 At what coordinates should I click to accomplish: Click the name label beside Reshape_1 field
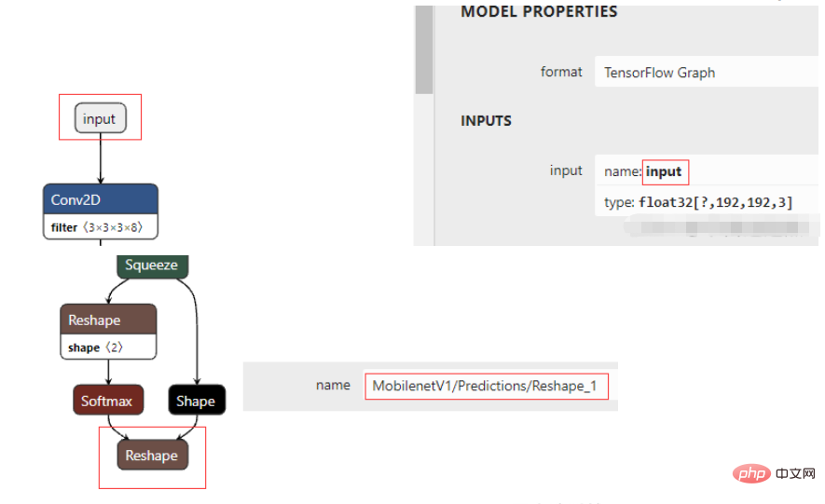[333, 386]
